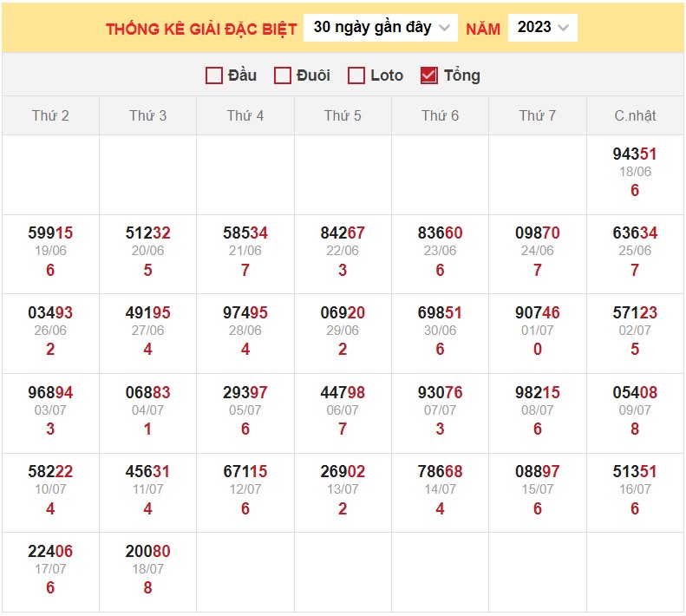Tick the Đuôi checkbox

282,75
